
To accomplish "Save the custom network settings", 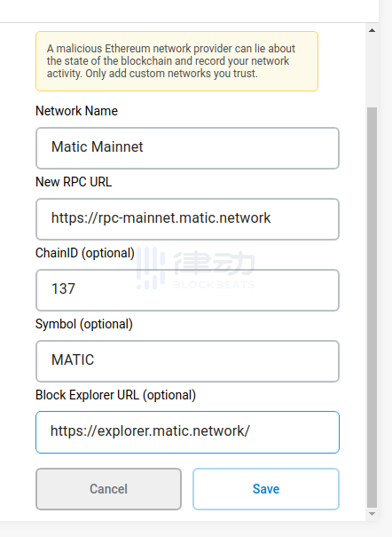I will (266, 489).
